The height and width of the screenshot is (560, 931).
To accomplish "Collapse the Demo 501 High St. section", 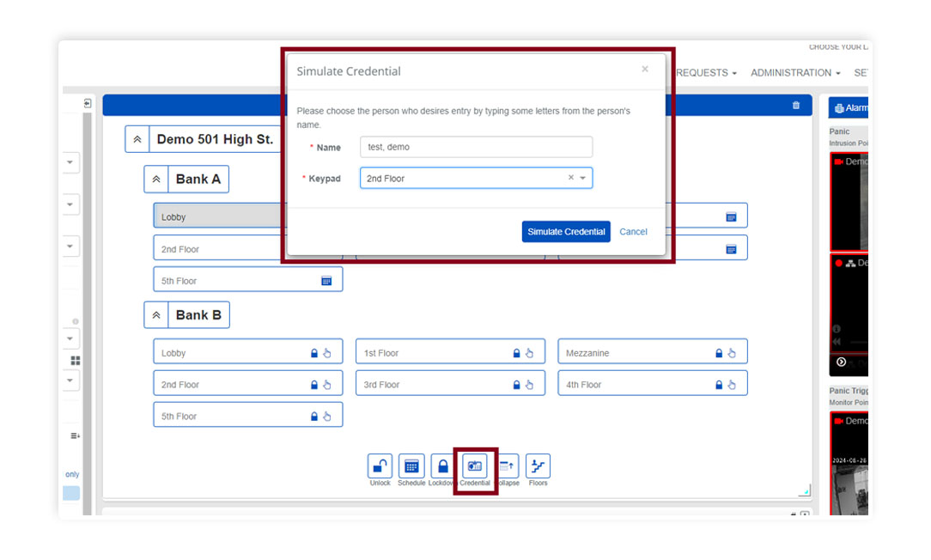I will point(137,139).
